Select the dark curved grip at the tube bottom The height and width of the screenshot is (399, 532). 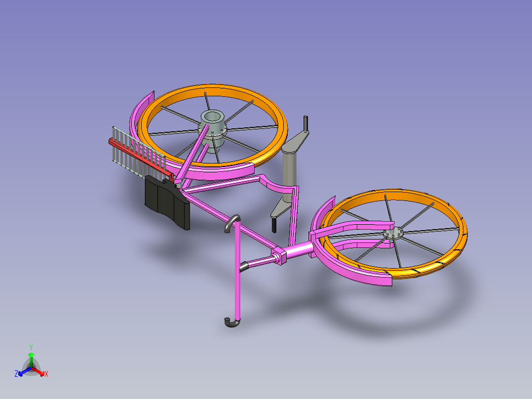(232, 322)
